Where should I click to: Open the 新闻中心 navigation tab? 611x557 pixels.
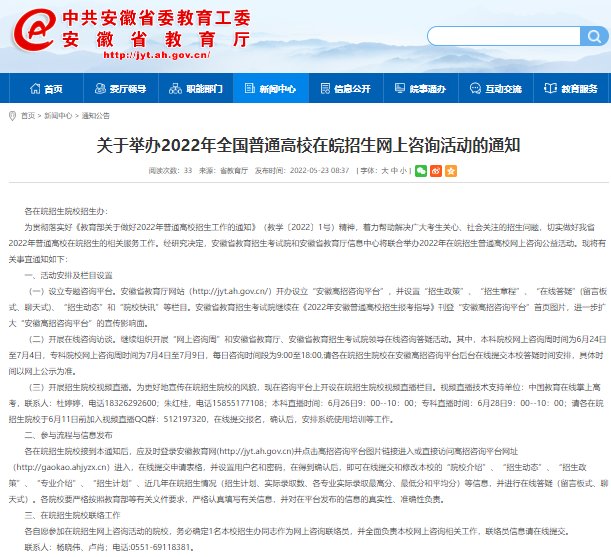[277, 89]
